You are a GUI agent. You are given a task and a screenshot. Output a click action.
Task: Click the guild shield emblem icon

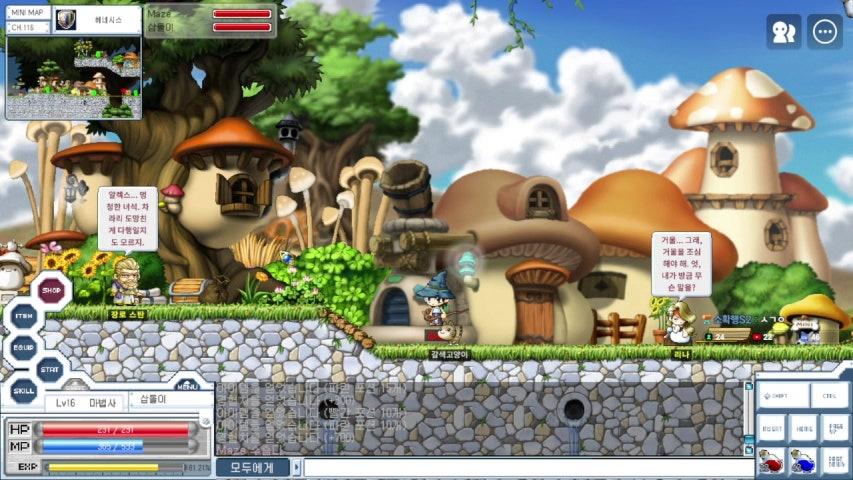tap(66, 20)
